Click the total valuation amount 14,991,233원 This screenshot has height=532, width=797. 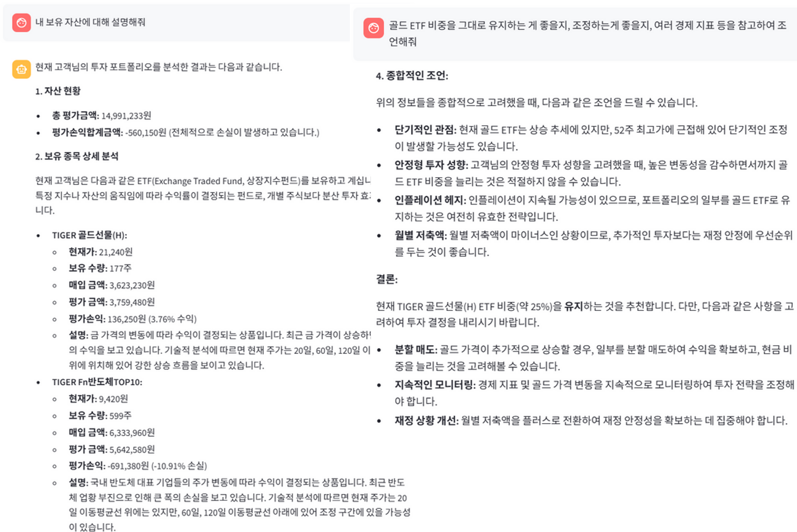126,116
